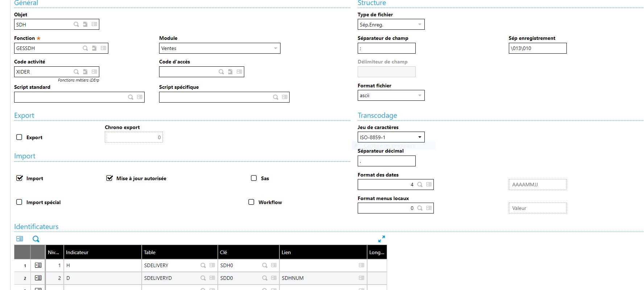The width and height of the screenshot is (644, 290).
Task: Click the search icon in Code activité field
Action: (x=76, y=72)
